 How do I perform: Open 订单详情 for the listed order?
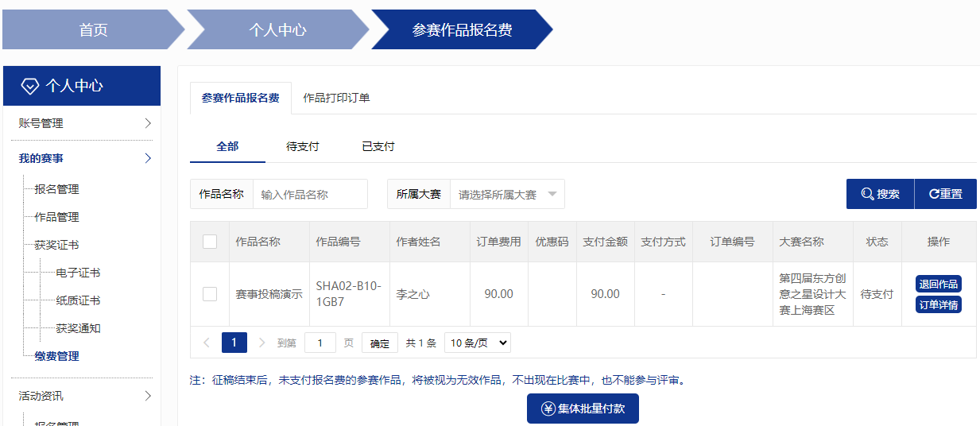click(939, 304)
